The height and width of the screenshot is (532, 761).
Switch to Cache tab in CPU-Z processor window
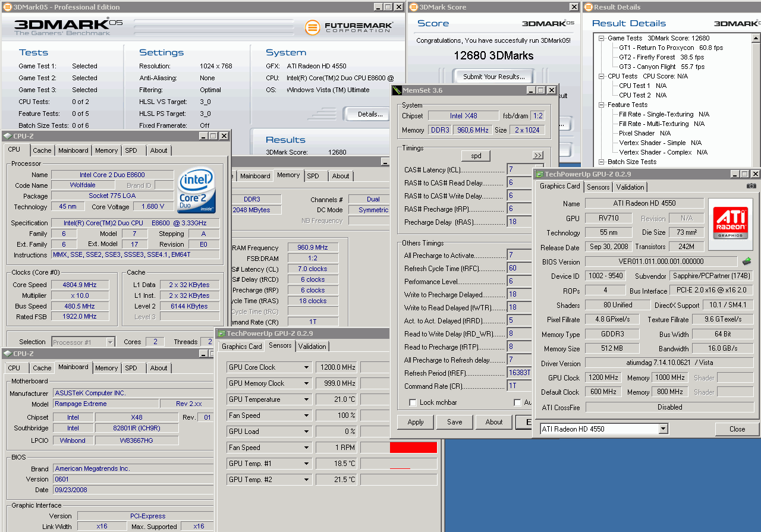point(42,150)
